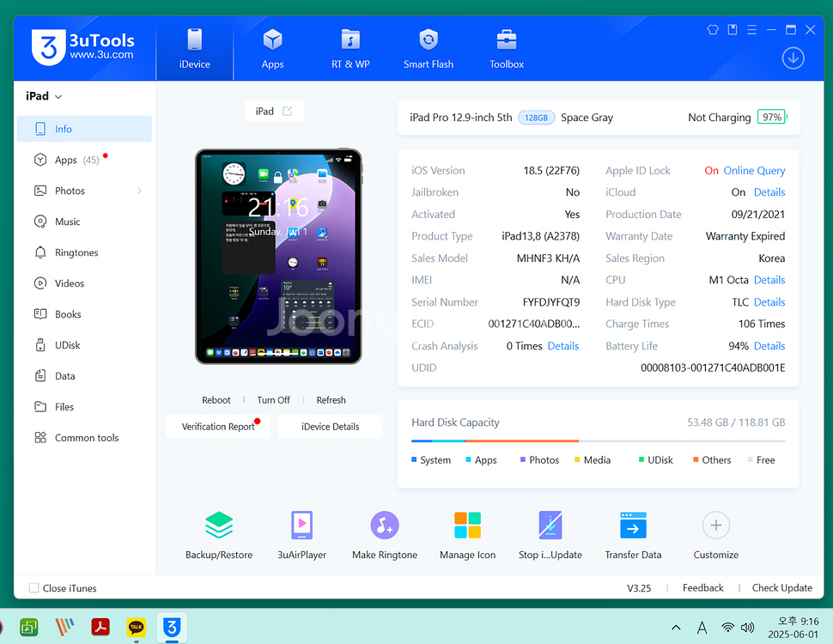Expand the Photos sidebar submenu

click(x=139, y=191)
